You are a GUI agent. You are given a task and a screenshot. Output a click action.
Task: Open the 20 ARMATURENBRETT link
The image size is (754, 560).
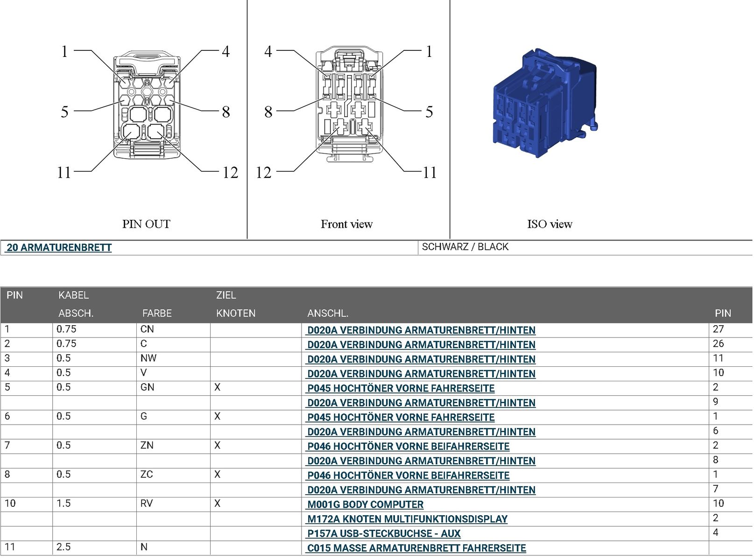(x=59, y=248)
